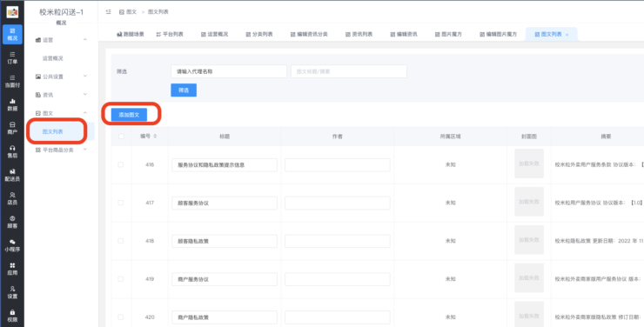Open the 售后 after-sales section
644x327 pixels.
12,151
